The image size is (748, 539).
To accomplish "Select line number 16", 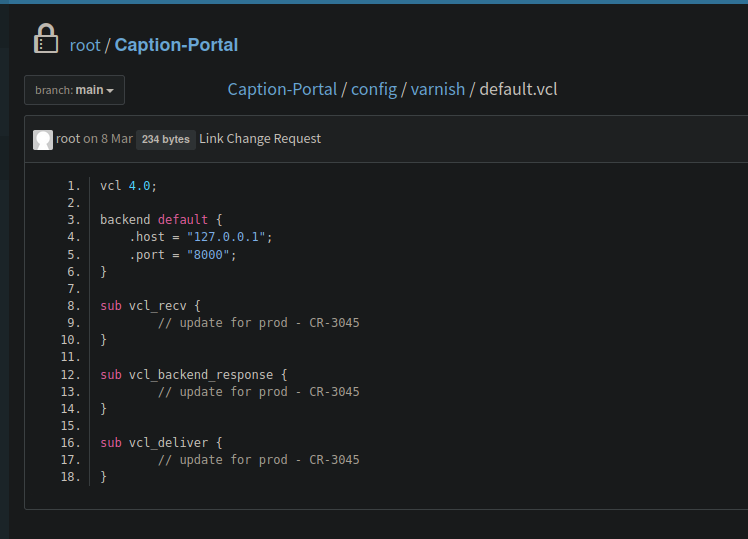I will click(71, 443).
